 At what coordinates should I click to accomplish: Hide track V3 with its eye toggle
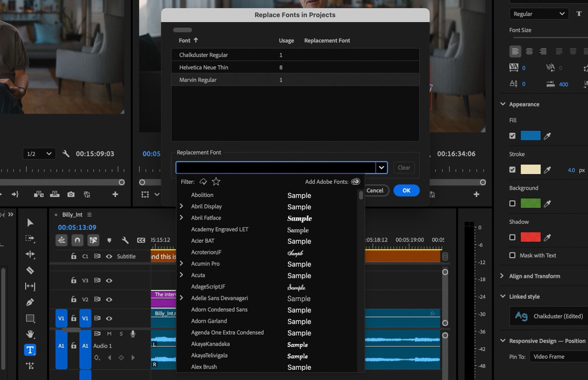pyautogui.click(x=110, y=280)
